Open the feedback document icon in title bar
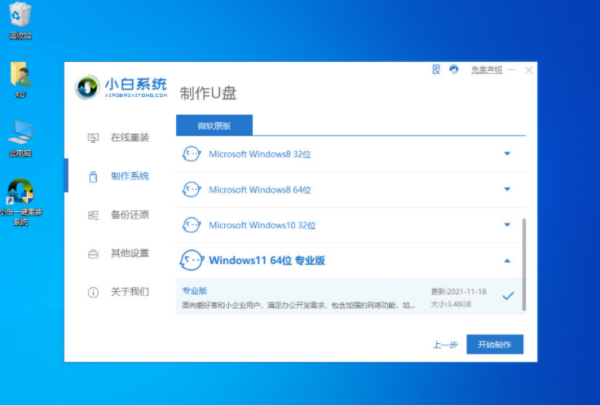Screen dimensions: 600x405 (x=436, y=70)
